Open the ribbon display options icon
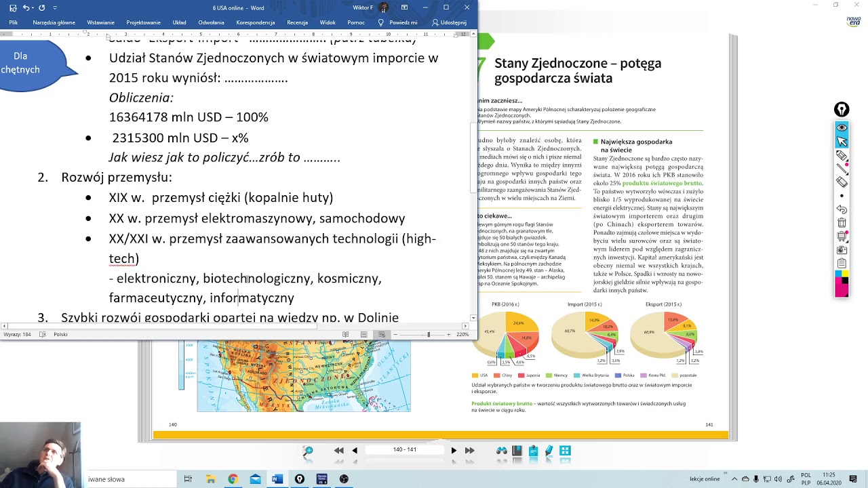The height and width of the screenshot is (488, 868). 405,7
